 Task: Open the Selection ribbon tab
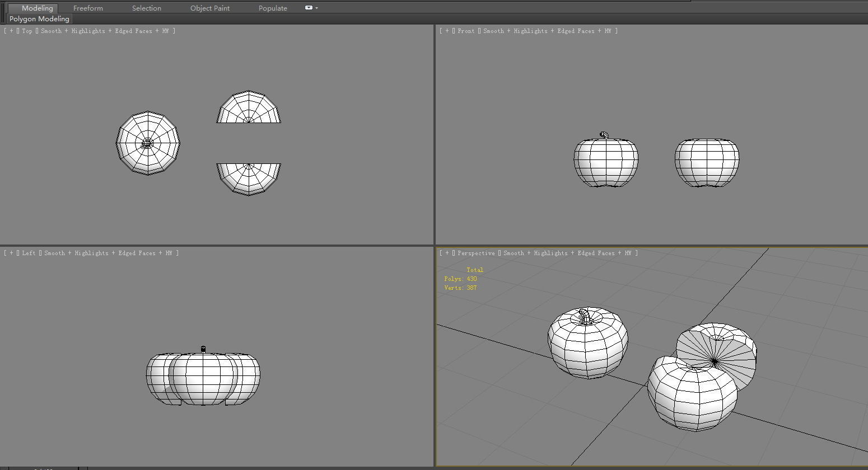pos(147,8)
